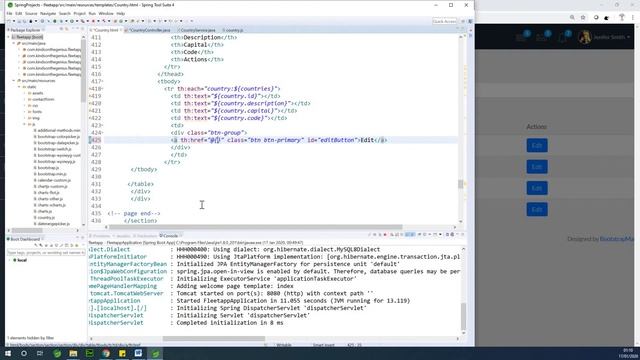Click the browser zoom magnifier icon

(572, 18)
